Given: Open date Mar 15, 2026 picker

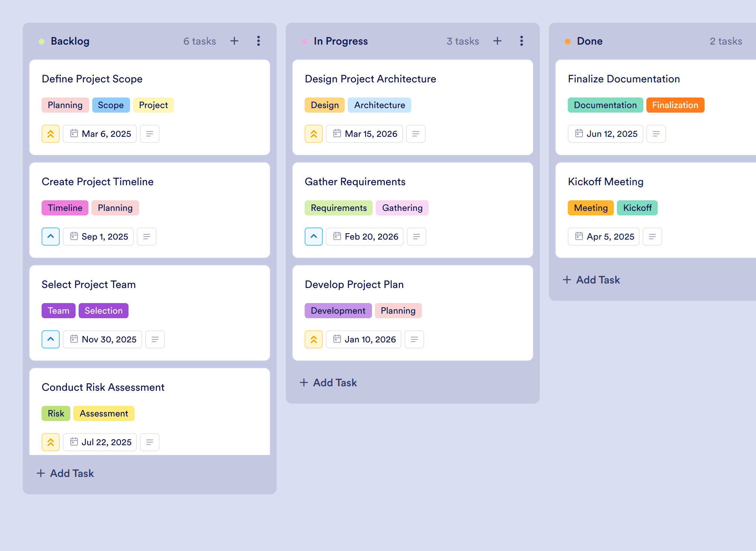Looking at the screenshot, I should pos(364,134).
